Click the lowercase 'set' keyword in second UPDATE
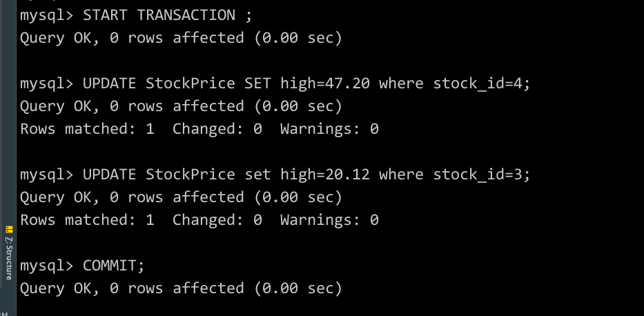This screenshot has height=316, width=644. click(257, 175)
